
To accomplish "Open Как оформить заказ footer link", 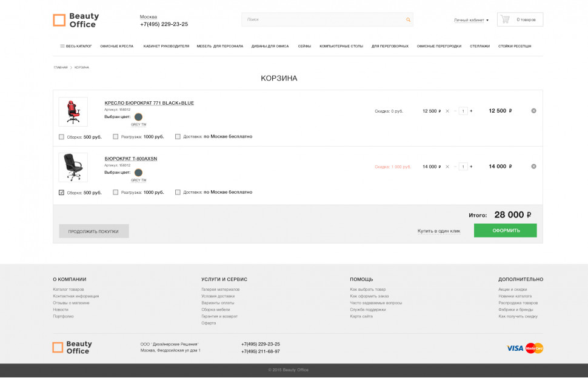I will tap(369, 296).
